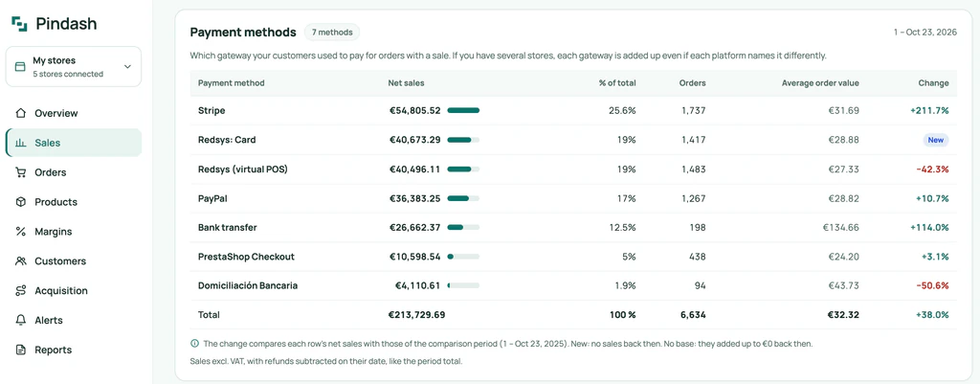This screenshot has width=980, height=384.
Task: Click the €213,729.69 total net sales
Action: tap(416, 315)
